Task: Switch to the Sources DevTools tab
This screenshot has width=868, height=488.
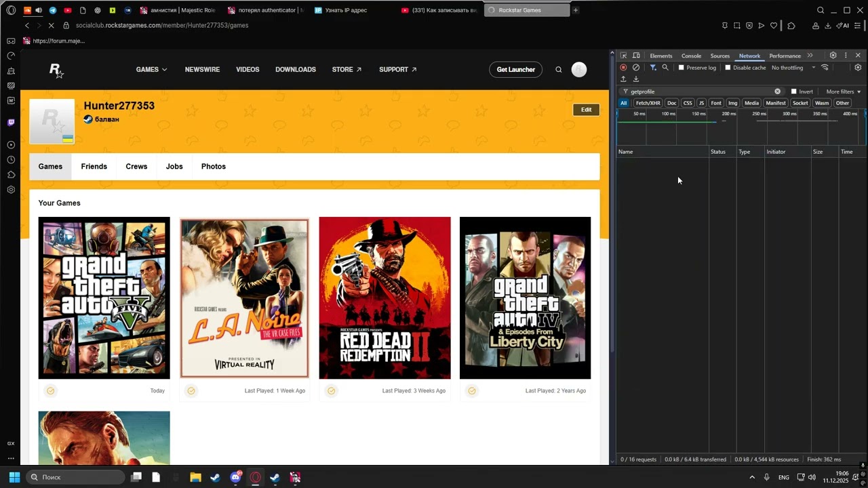Action: [x=719, y=56]
